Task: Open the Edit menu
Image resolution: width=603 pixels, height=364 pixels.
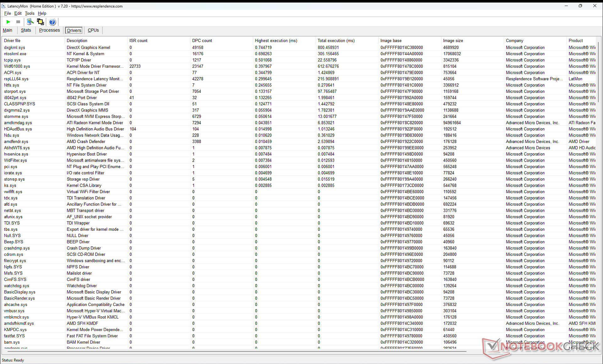Action: pos(18,13)
